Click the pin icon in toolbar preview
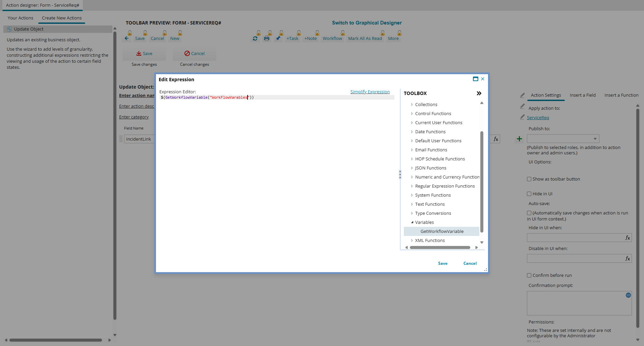Screen dimensions: 644x346 click(x=278, y=39)
